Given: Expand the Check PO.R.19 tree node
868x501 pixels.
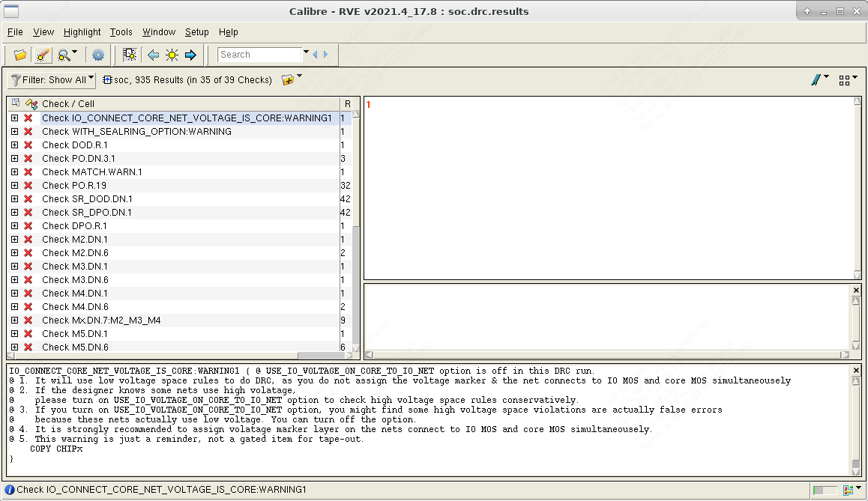Looking at the screenshot, I should tap(14, 186).
